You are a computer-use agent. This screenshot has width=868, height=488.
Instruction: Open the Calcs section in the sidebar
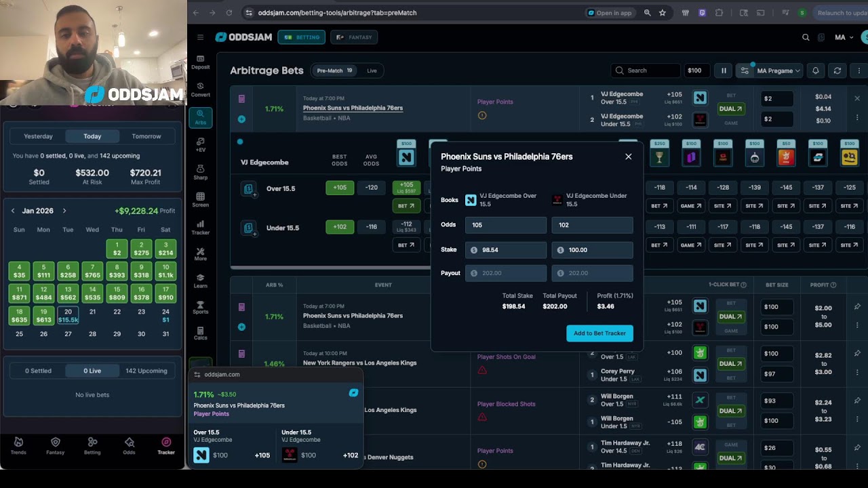pos(200,333)
